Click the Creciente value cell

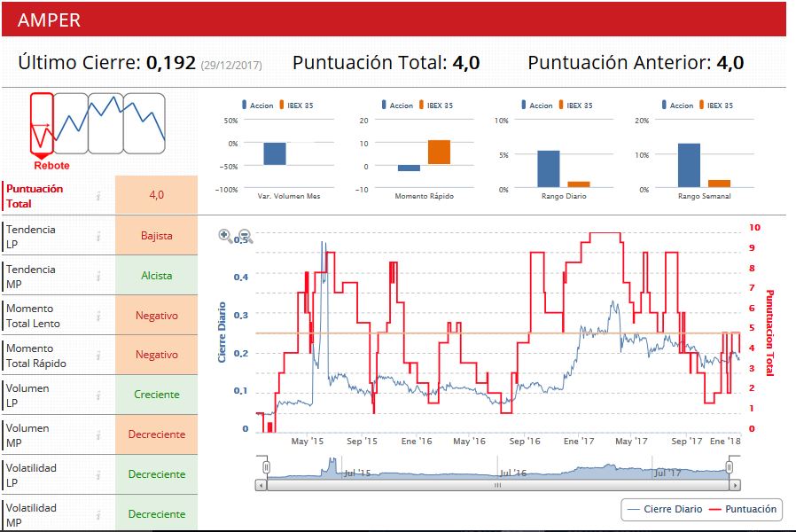[156, 395]
